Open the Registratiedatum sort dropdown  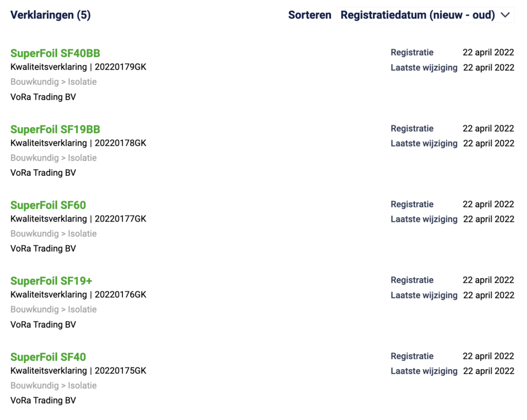point(417,15)
